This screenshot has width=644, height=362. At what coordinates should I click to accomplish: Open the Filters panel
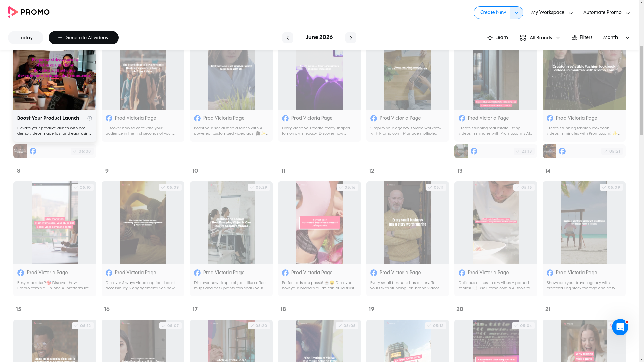(582, 38)
